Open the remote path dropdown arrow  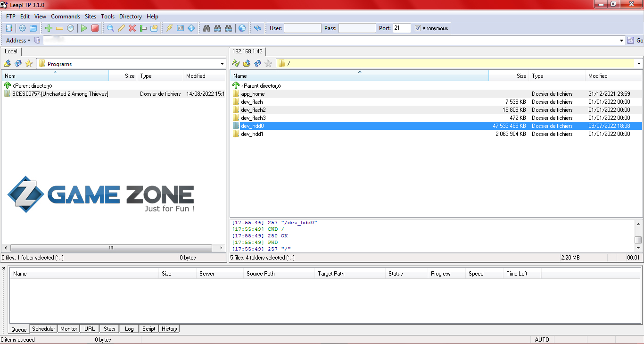tap(639, 64)
